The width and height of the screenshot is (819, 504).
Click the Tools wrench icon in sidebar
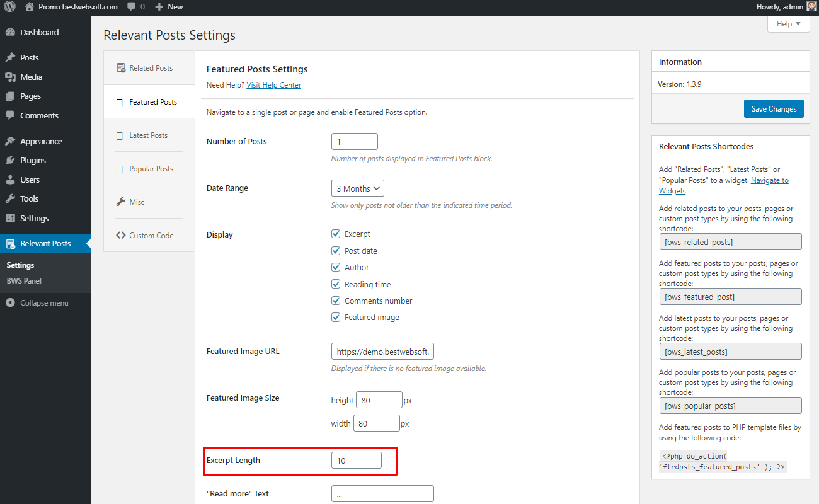click(10, 198)
